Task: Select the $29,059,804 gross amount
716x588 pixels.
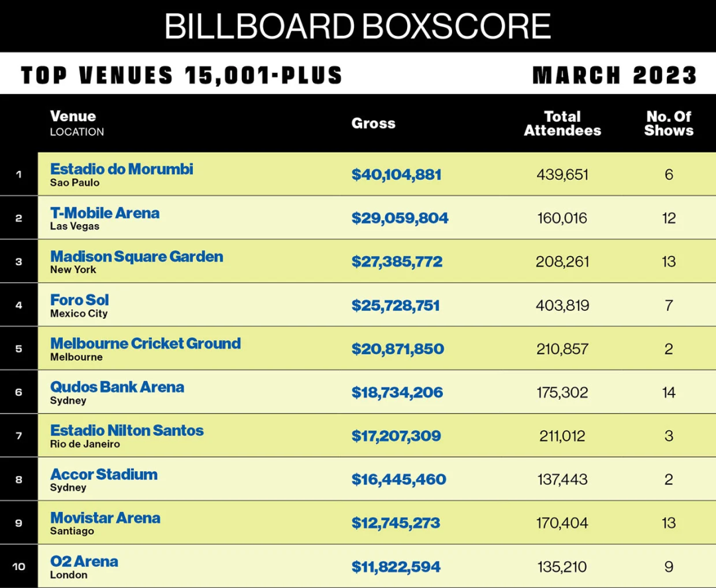Action: [x=400, y=218]
